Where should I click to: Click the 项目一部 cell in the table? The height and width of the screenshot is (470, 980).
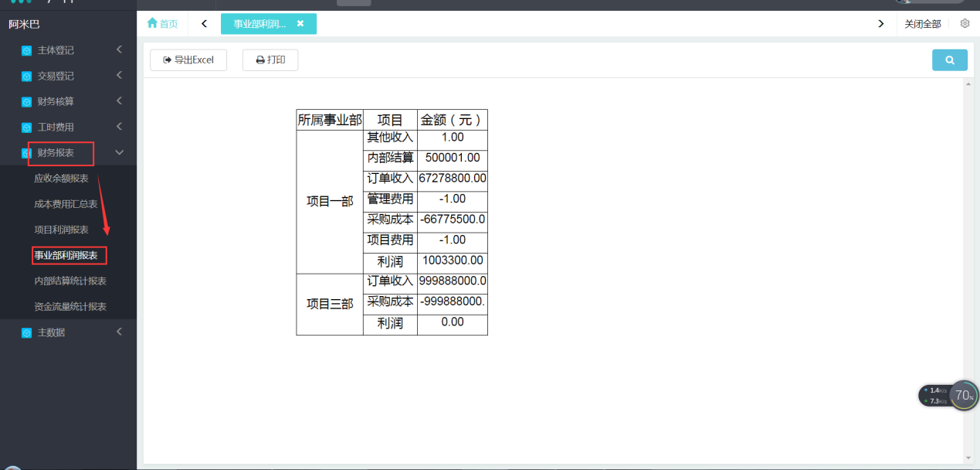pos(330,201)
